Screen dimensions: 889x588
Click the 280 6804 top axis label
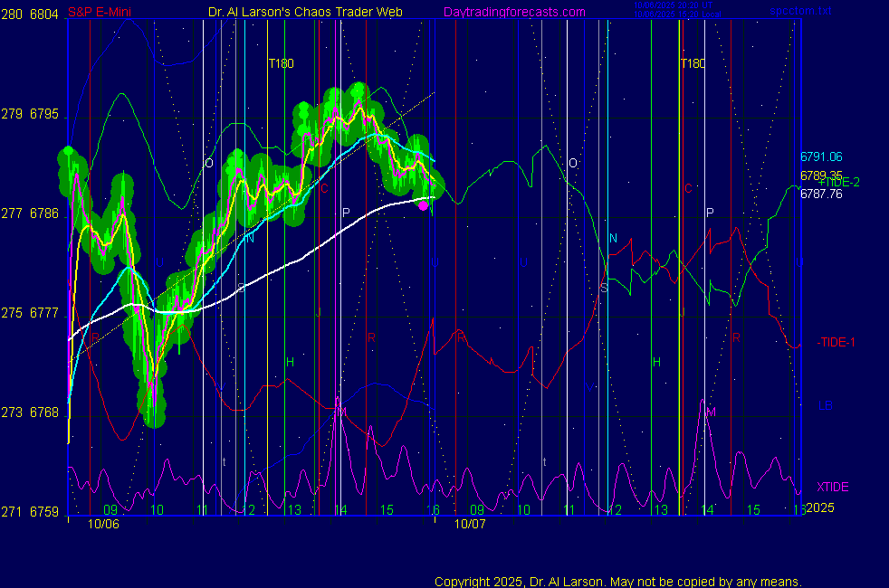pyautogui.click(x=32, y=14)
